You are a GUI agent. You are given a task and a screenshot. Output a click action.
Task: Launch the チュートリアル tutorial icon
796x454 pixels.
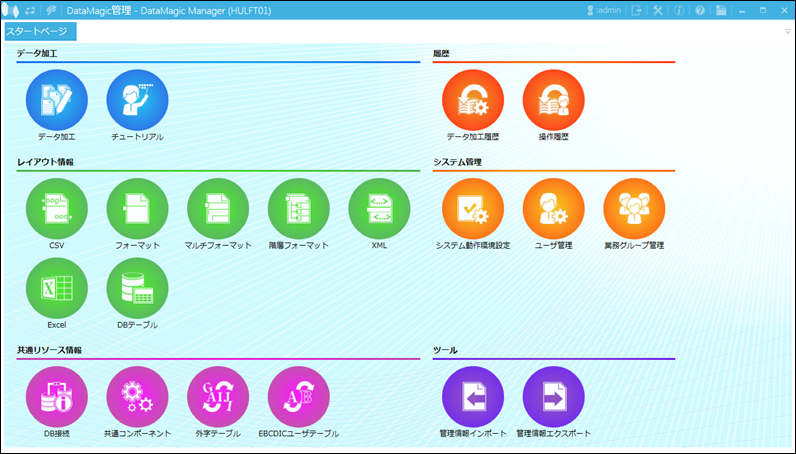137,100
